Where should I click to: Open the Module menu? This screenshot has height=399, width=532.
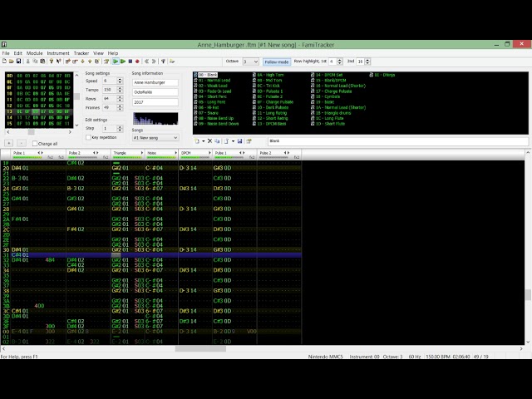pos(35,53)
